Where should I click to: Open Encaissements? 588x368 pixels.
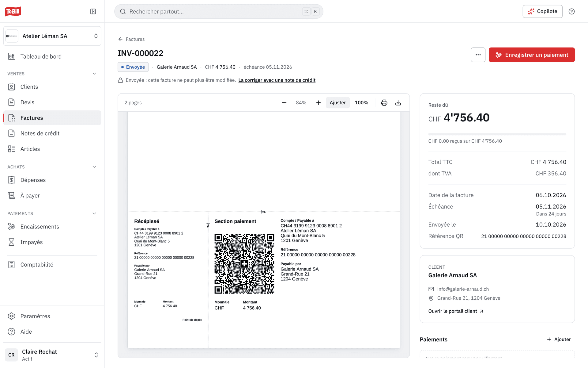pos(52,227)
